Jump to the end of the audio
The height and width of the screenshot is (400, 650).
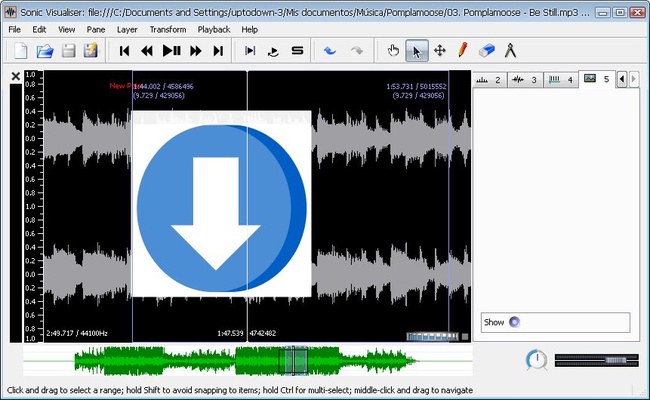click(x=218, y=51)
